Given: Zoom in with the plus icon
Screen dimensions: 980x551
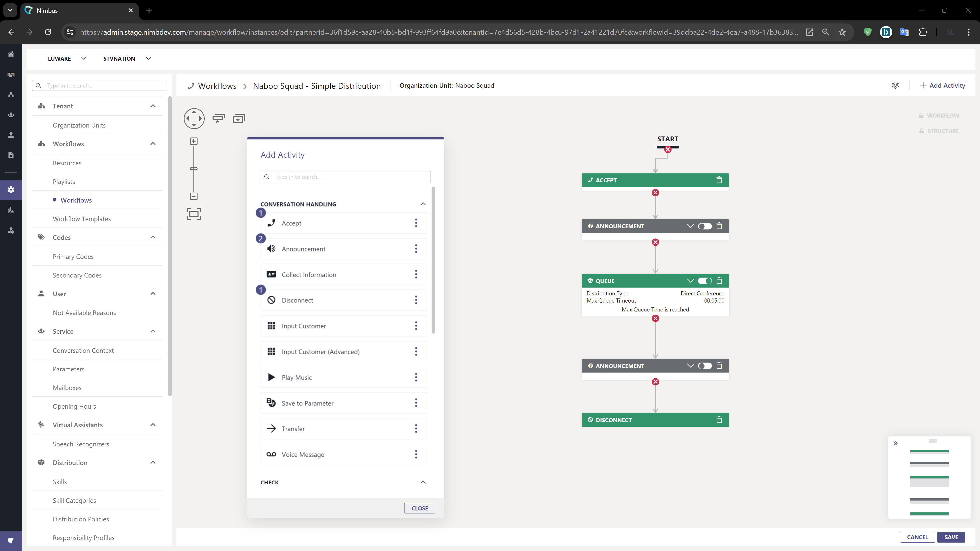Looking at the screenshot, I should [194, 141].
